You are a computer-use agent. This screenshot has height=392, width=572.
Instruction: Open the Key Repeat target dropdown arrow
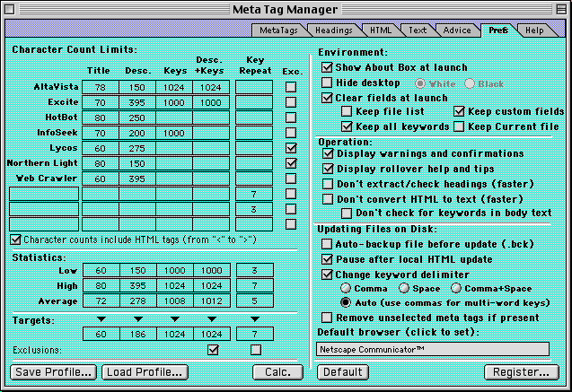pyautogui.click(x=255, y=319)
